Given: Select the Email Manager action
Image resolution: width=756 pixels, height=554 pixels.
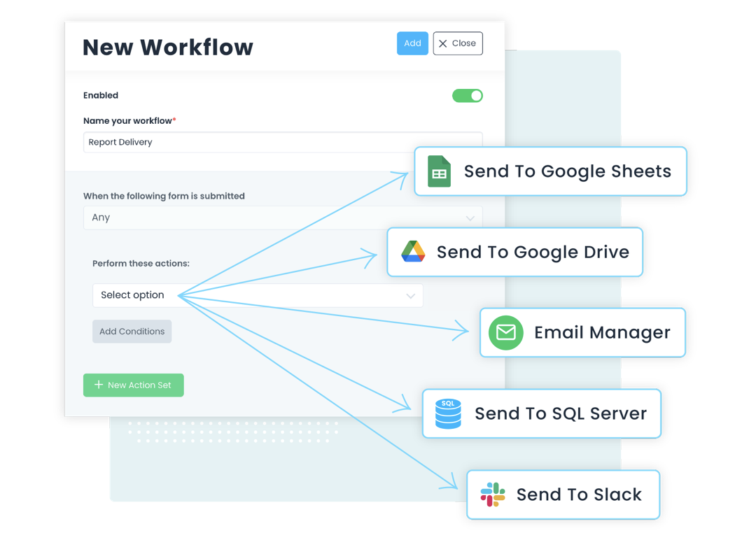Looking at the screenshot, I should click(x=602, y=332).
